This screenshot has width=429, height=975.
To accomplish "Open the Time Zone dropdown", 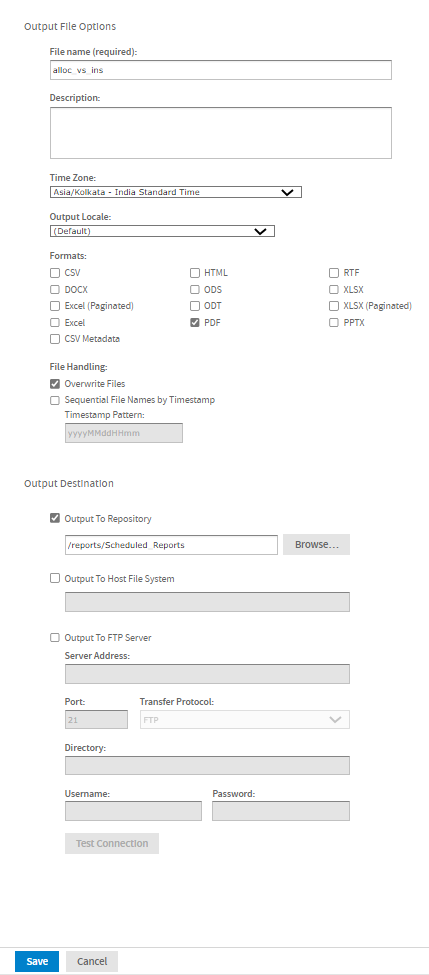I will pyautogui.click(x=175, y=192).
